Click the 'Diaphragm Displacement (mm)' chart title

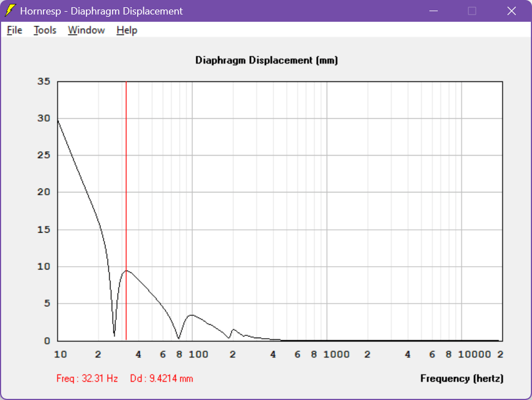(x=267, y=60)
